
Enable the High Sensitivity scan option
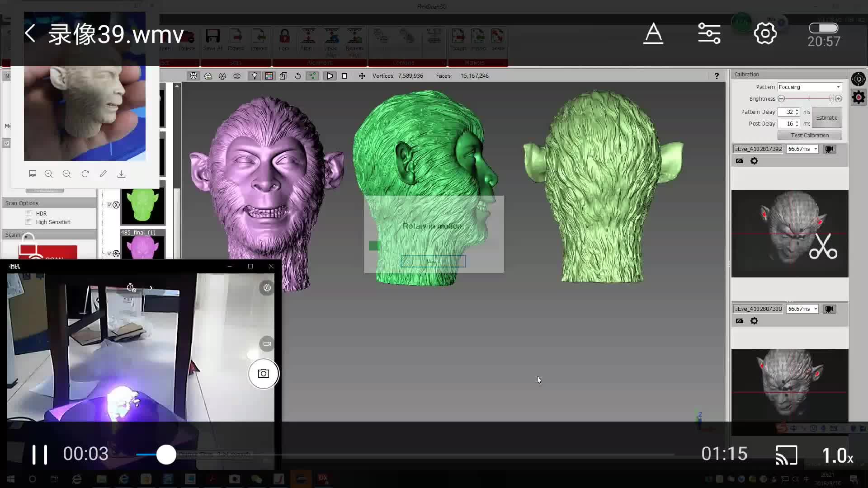[28, 222]
